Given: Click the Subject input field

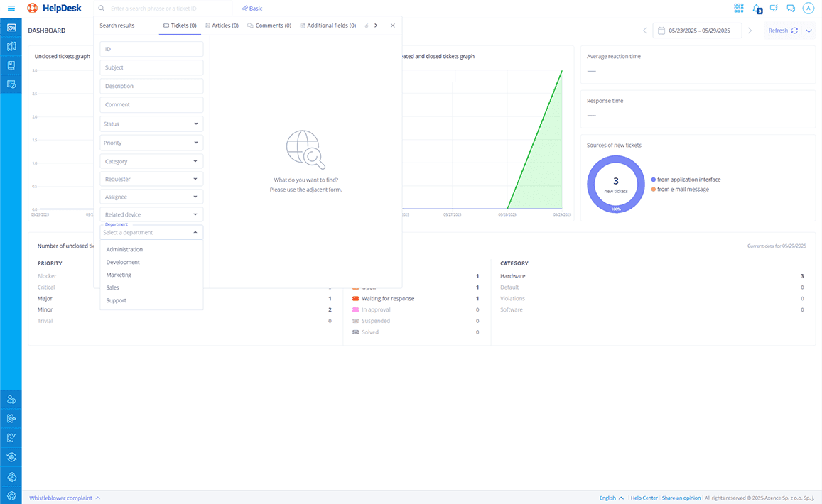Looking at the screenshot, I should tap(151, 67).
